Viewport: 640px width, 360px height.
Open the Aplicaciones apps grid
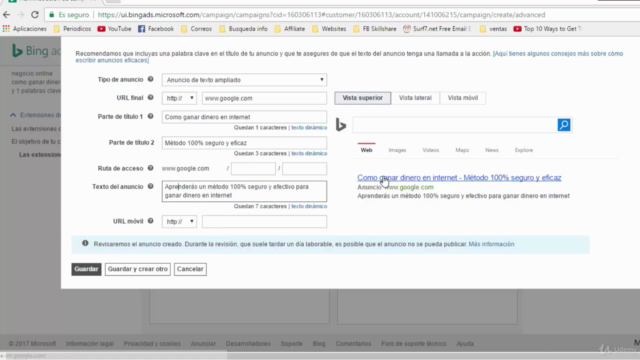24,29
